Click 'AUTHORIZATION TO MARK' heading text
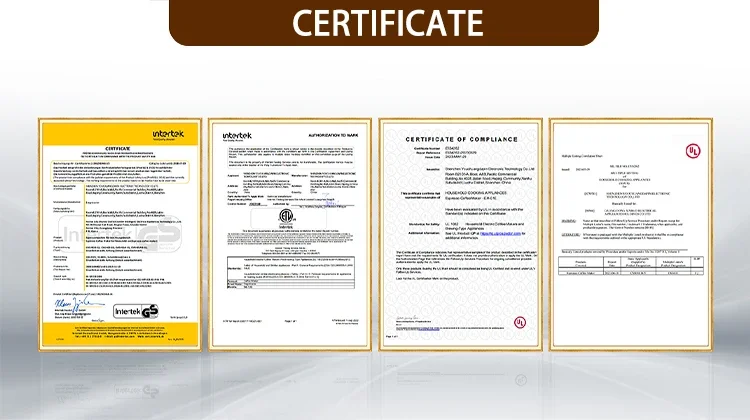Viewport: 750px width, 420px height. (333, 135)
